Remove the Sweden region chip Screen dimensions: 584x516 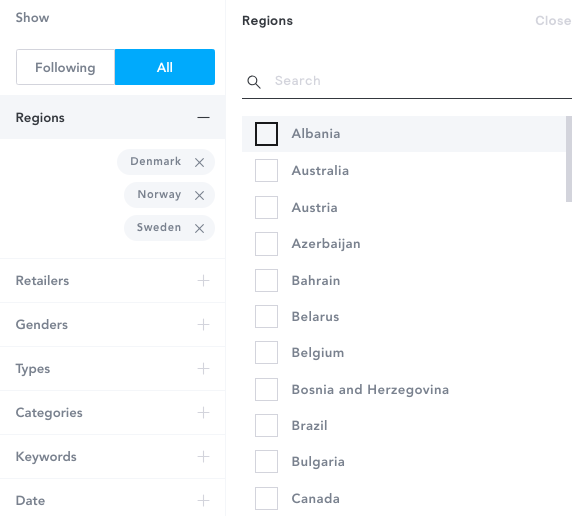point(199,228)
